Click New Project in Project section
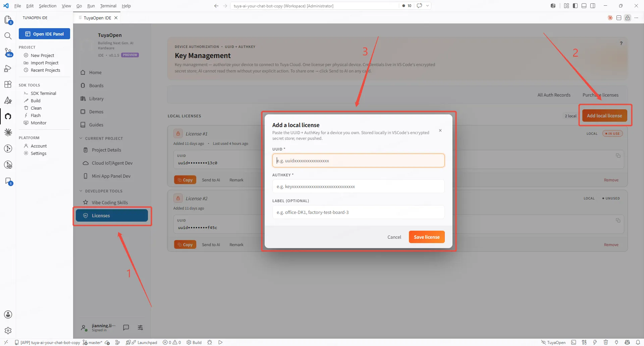Screen dimensions: 644x346 [x=42, y=55]
